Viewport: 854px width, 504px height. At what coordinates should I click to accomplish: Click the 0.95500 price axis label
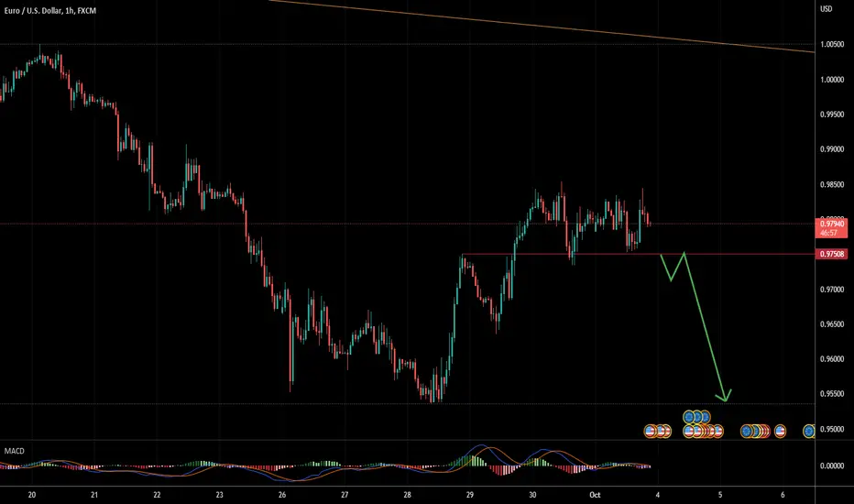point(832,394)
